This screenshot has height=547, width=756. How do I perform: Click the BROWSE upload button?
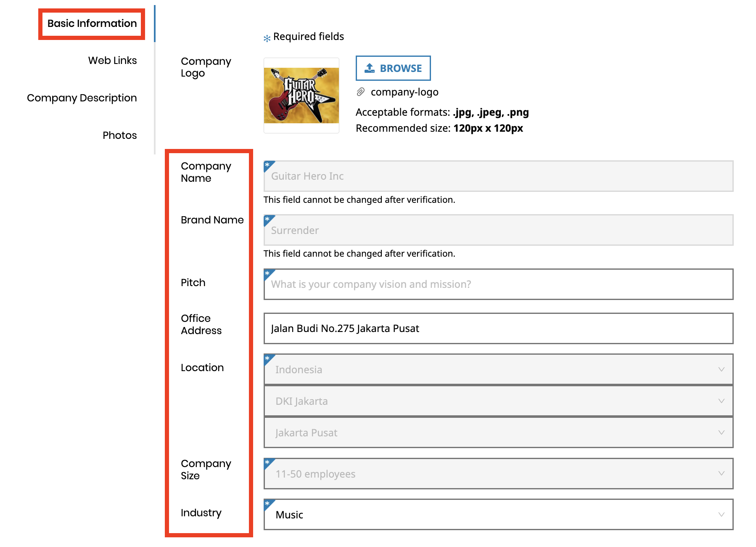[393, 68]
